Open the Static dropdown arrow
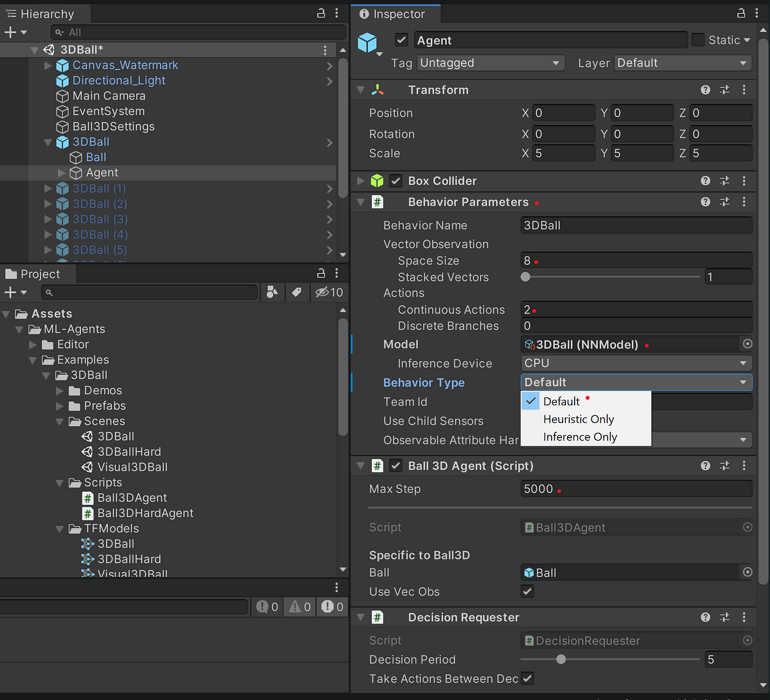 (746, 40)
